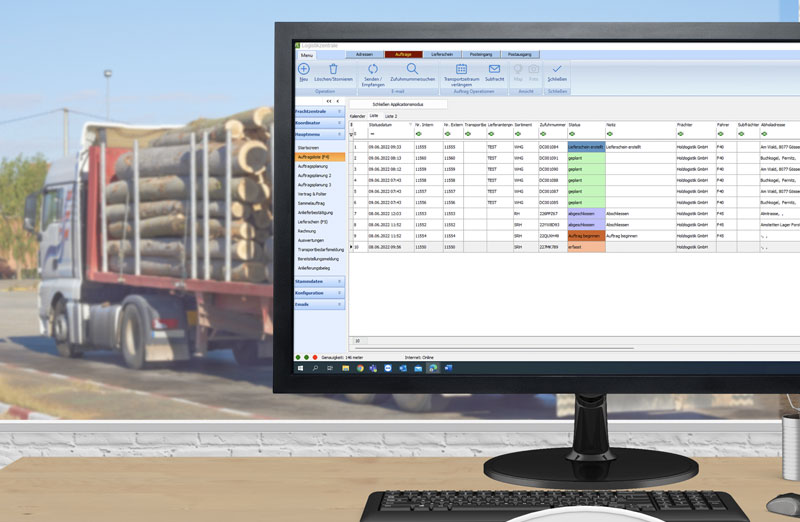Image resolution: width=800 pixels, height=522 pixels.
Task: Click the Windows Start button
Action: pyautogui.click(x=301, y=368)
